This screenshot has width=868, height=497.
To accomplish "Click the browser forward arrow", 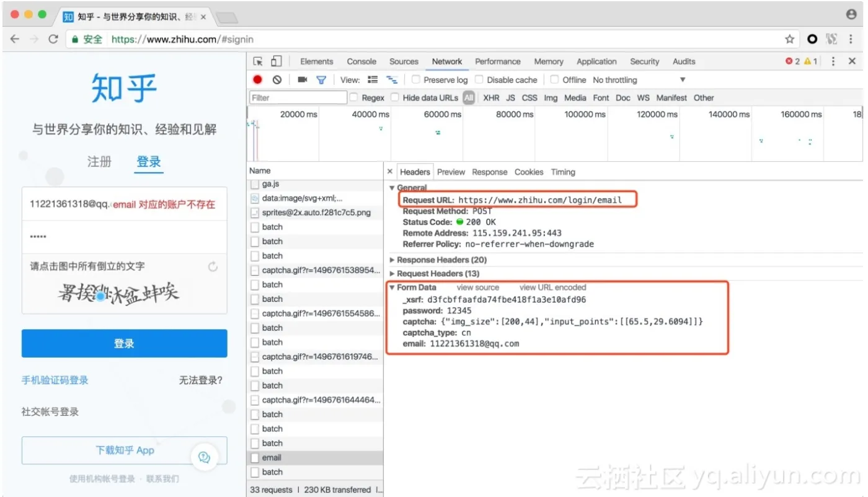I will [34, 39].
